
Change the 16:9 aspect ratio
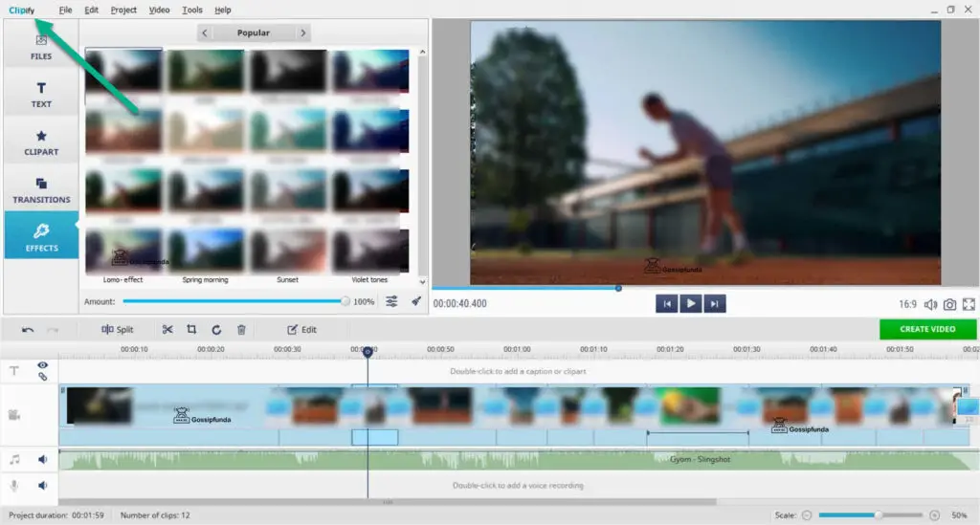907,305
